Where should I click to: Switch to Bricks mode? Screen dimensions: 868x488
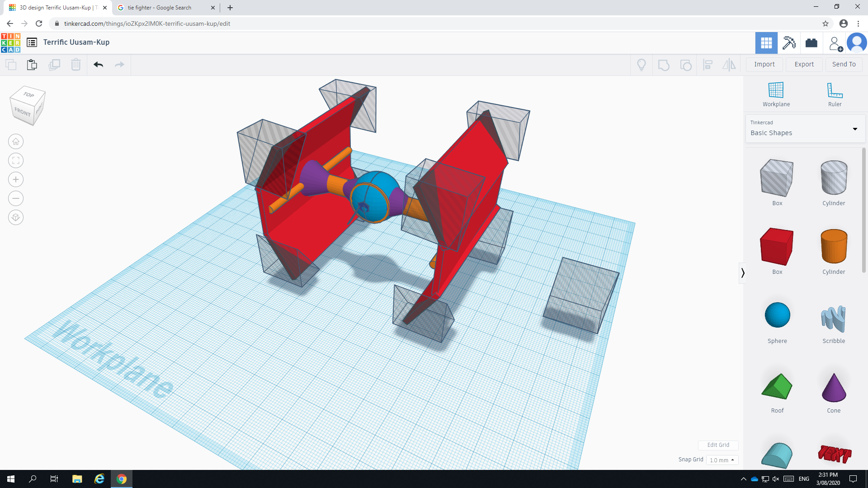click(811, 43)
